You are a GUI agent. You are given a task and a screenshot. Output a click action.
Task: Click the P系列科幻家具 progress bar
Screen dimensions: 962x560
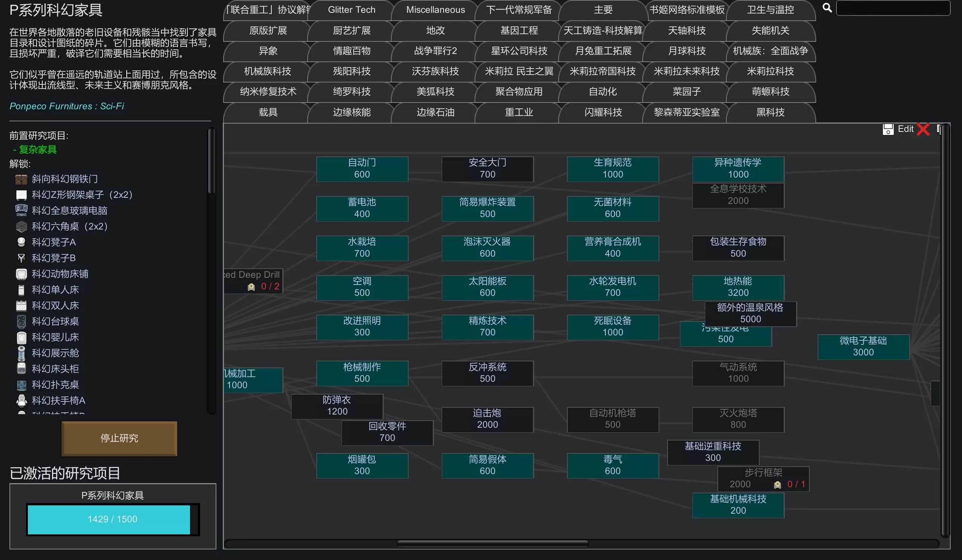tap(113, 519)
